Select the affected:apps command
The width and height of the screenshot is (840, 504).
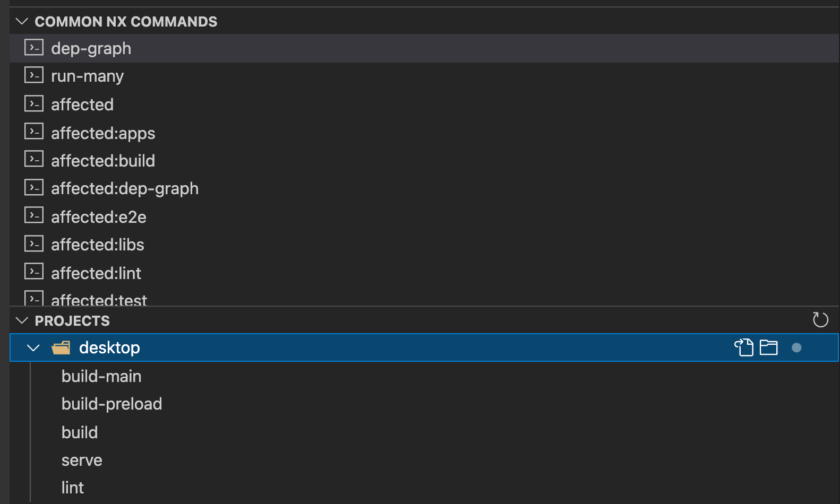point(103,133)
